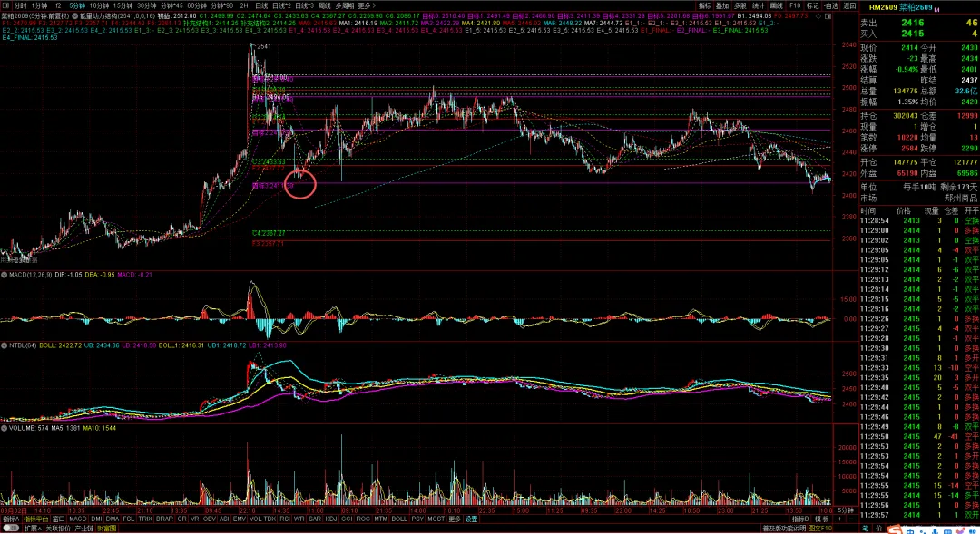The width and height of the screenshot is (980, 534).
Task: Select the 15分钟 period tab
Action: click(x=122, y=5)
